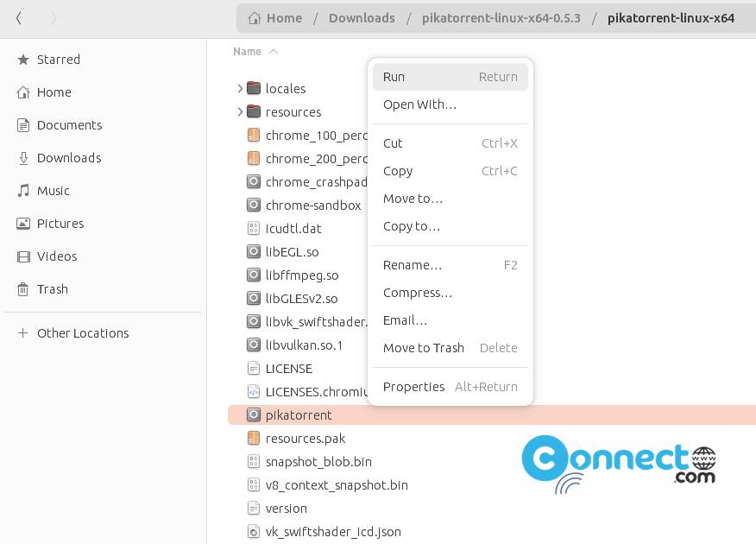Click the pikatorrent executable icon

point(254,414)
